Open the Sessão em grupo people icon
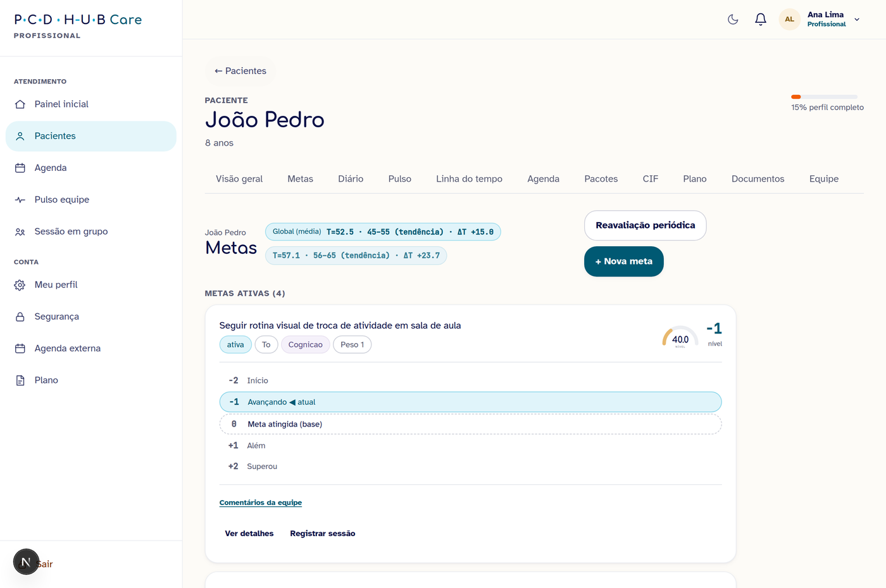This screenshot has height=588, width=886. 20,232
